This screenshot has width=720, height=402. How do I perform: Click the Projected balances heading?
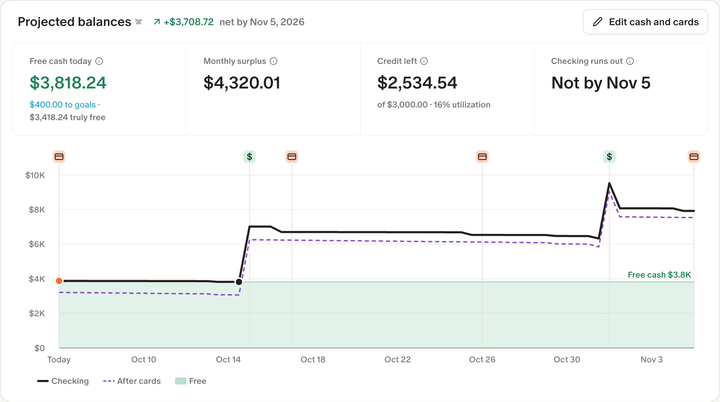74,22
